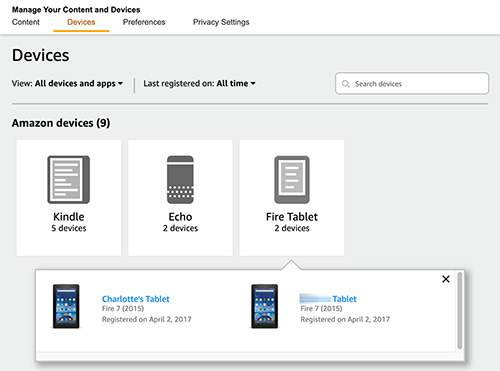Open Charlotte's Tablet thumbnail image
This screenshot has height=371, width=500.
pos(66,306)
